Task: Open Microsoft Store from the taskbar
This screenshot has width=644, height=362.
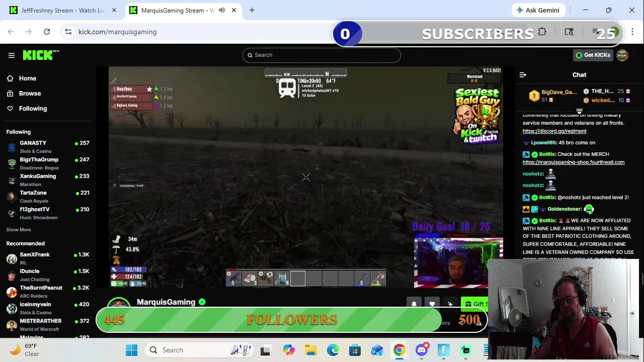Action: pos(355,350)
